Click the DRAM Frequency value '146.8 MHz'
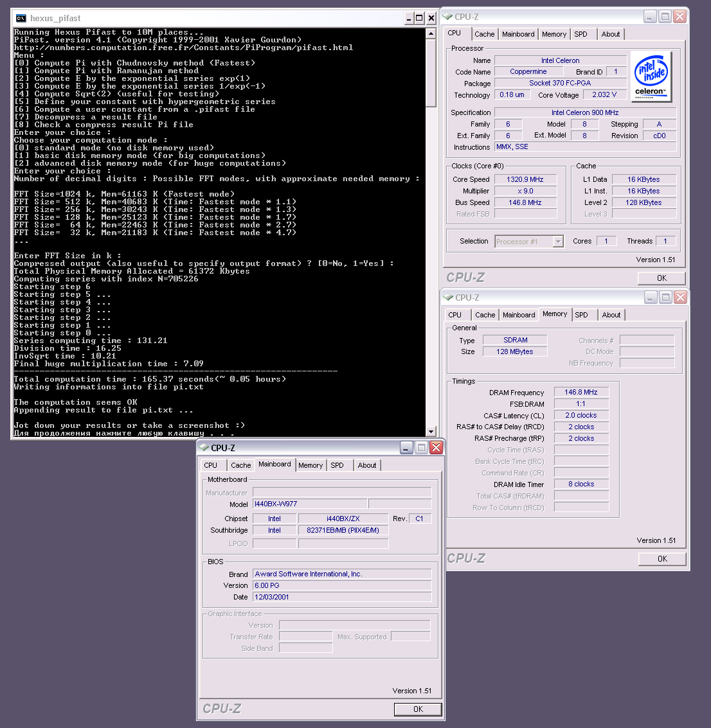 click(581, 393)
